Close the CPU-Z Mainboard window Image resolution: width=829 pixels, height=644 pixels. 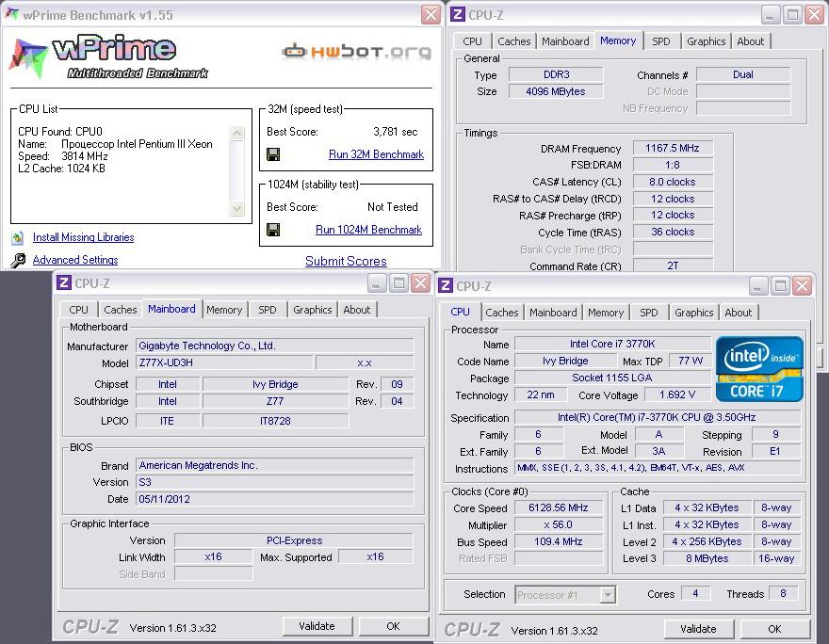pos(421,283)
